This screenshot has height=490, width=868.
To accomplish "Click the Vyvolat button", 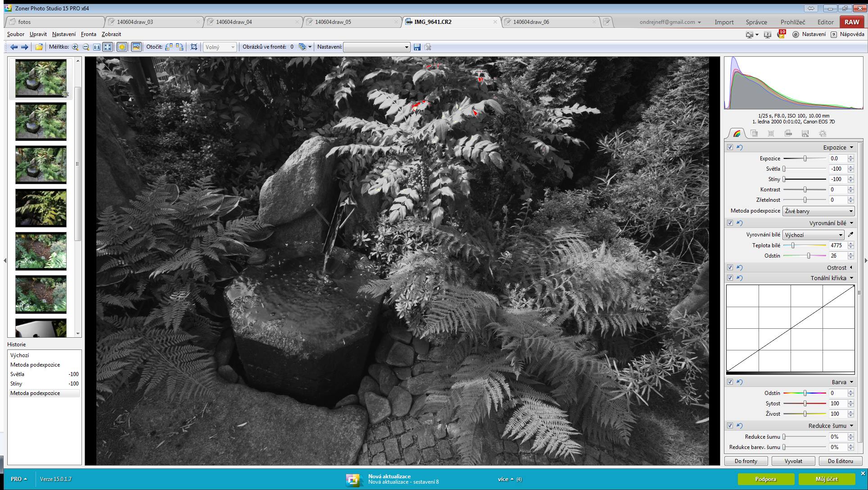I will pyautogui.click(x=793, y=461).
